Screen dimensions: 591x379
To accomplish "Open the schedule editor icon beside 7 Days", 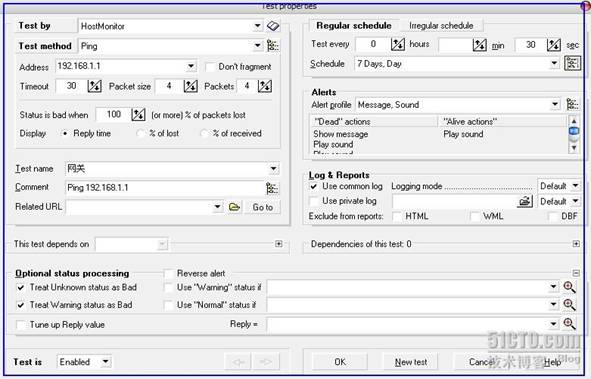I will tap(572, 63).
